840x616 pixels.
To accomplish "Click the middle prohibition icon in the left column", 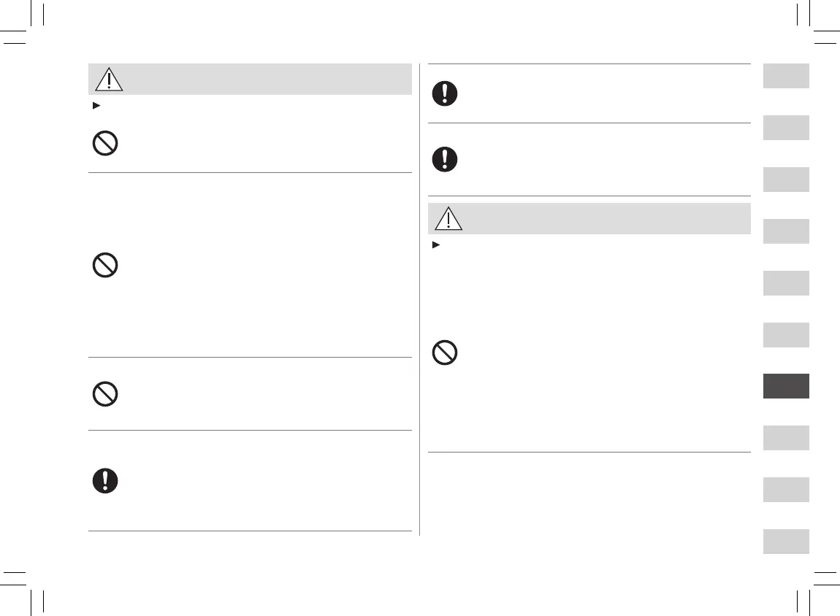I will point(106,266).
